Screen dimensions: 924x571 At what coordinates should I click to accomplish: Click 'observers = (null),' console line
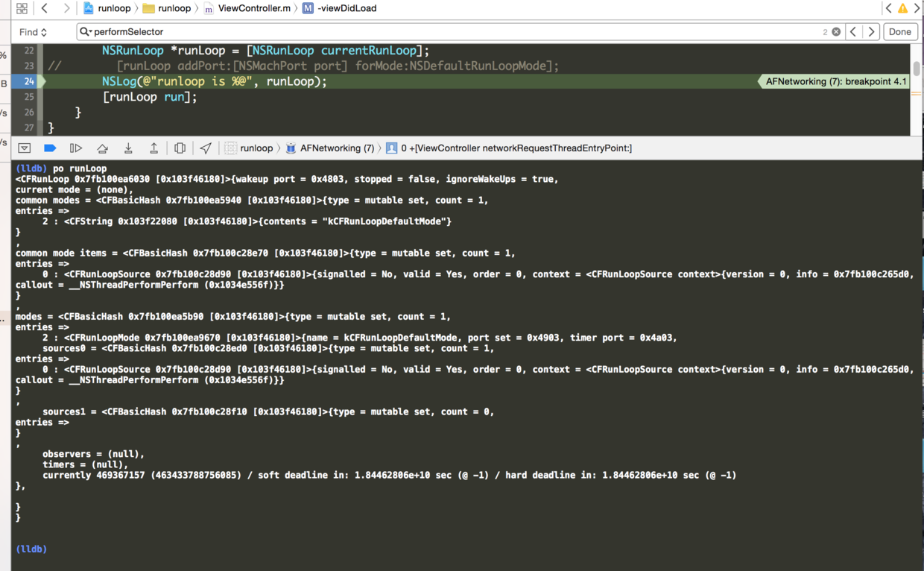[93, 454]
